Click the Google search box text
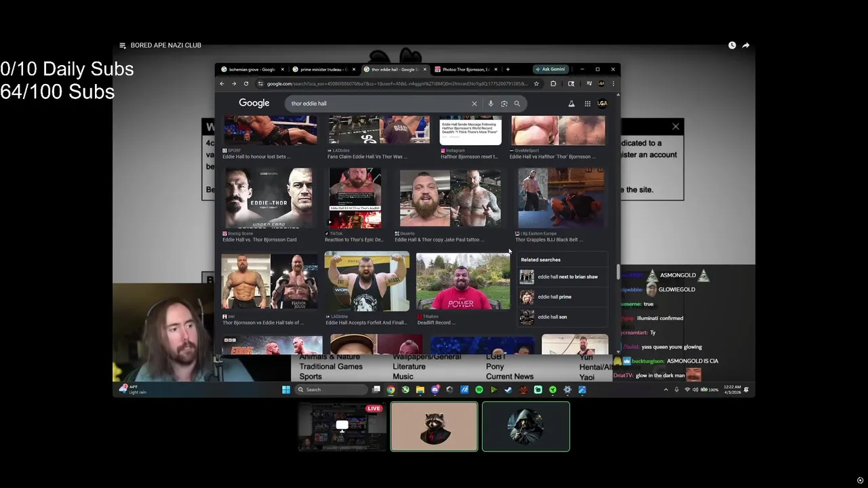 click(x=309, y=104)
